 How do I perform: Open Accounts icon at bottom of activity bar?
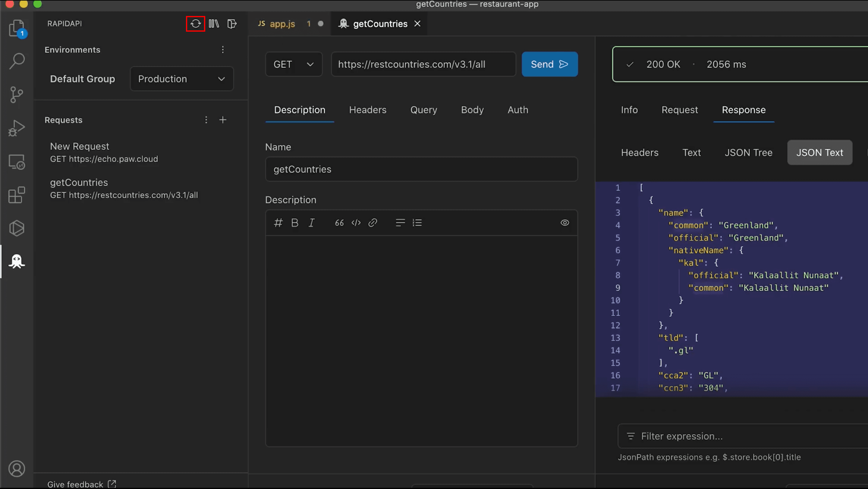tap(17, 469)
